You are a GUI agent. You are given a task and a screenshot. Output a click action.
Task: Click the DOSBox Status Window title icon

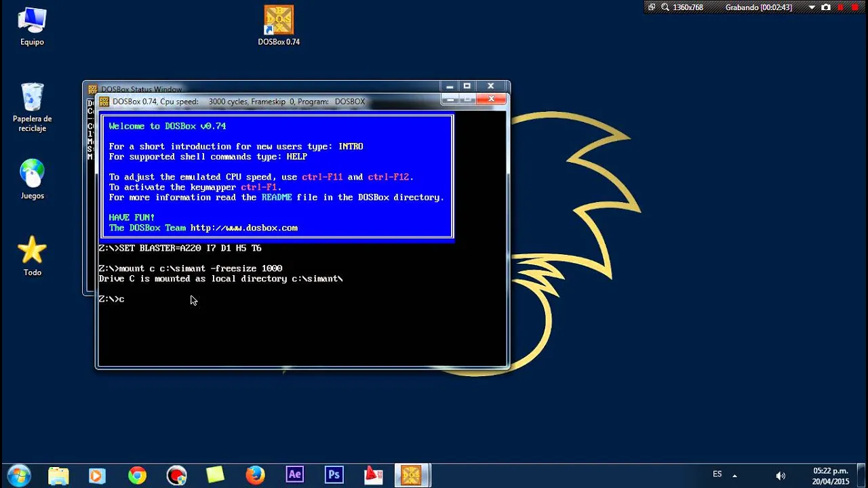click(x=93, y=89)
